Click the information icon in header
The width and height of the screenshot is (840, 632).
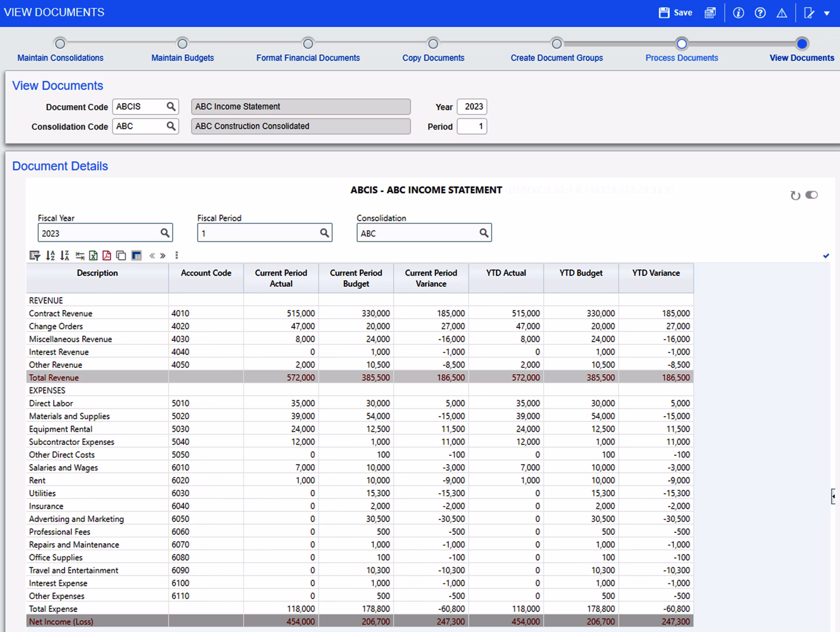[738, 13]
